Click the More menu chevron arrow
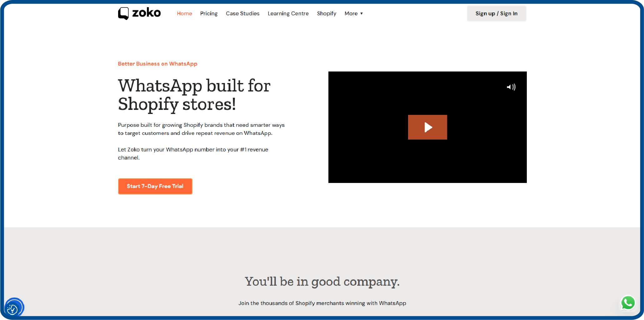 pyautogui.click(x=362, y=13)
